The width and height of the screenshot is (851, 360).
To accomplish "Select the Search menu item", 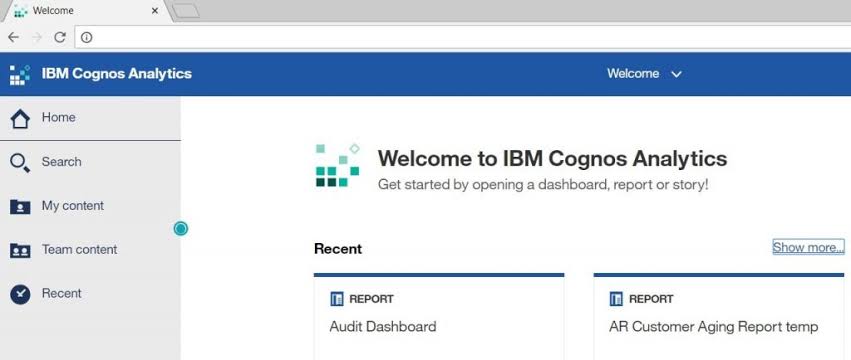I will 90,162.
